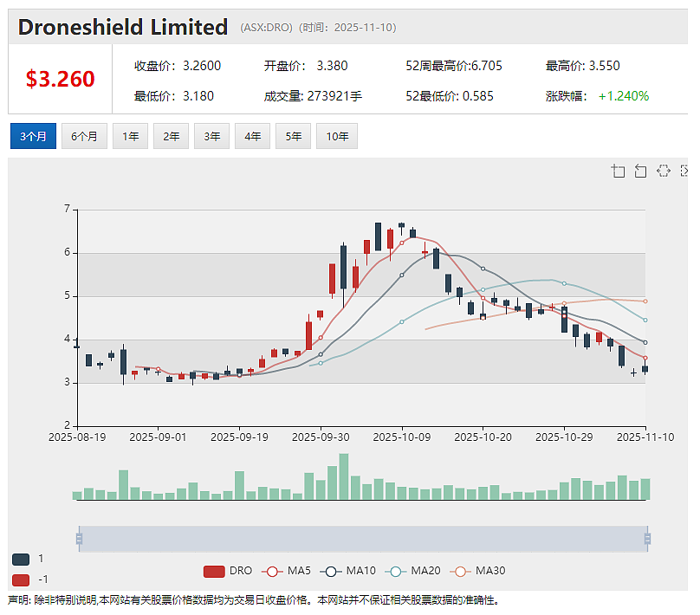The width and height of the screenshot is (700, 615).
Task: Click the 2025-10-20 x-axis date label
Action: 483,437
